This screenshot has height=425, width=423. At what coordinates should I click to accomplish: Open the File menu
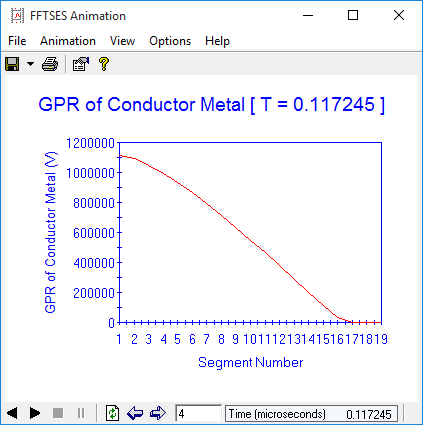click(17, 41)
